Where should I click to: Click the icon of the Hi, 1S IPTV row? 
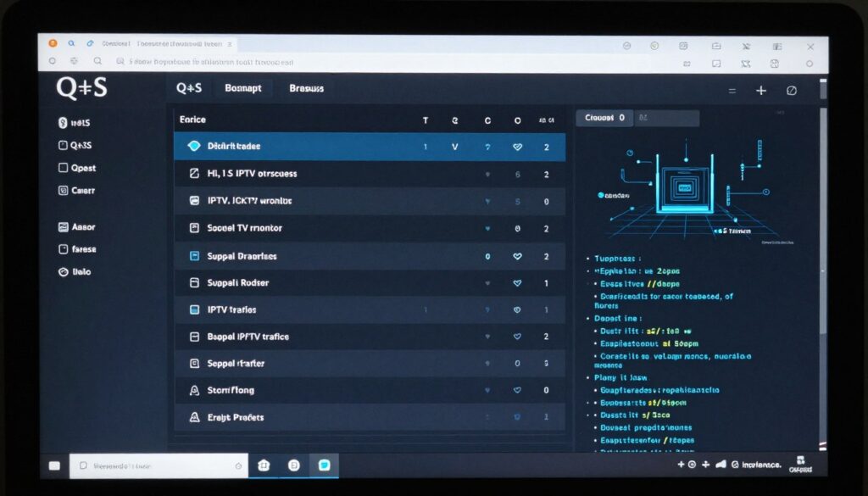194,174
